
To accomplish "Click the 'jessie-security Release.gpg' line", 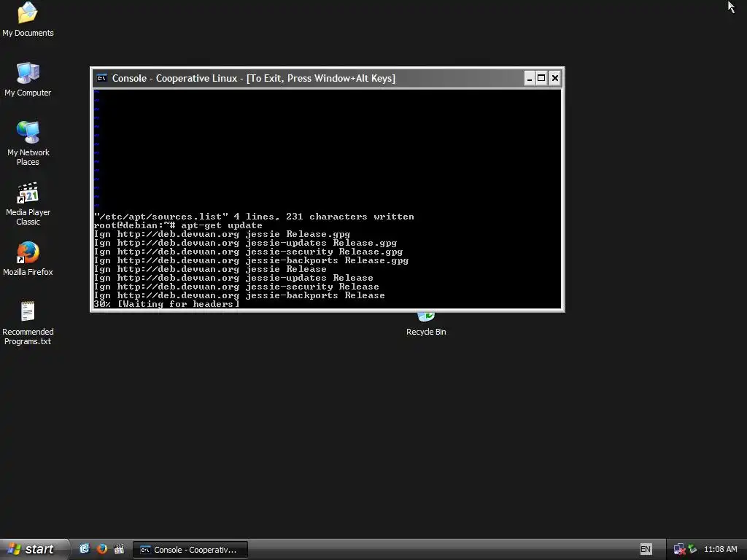I will coord(248,252).
